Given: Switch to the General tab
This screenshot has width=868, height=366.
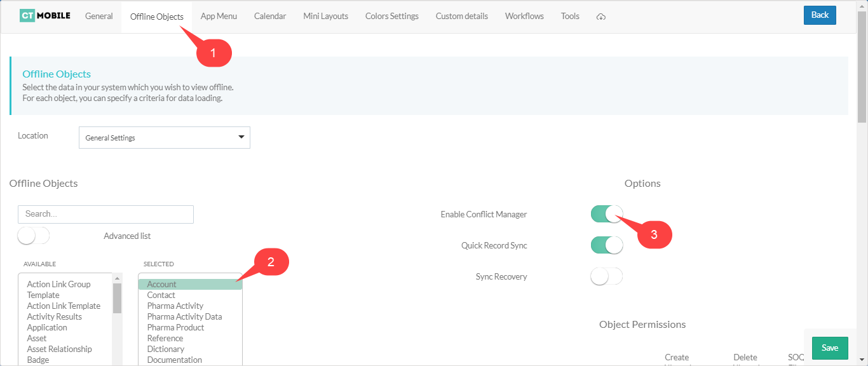Looking at the screenshot, I should [99, 16].
